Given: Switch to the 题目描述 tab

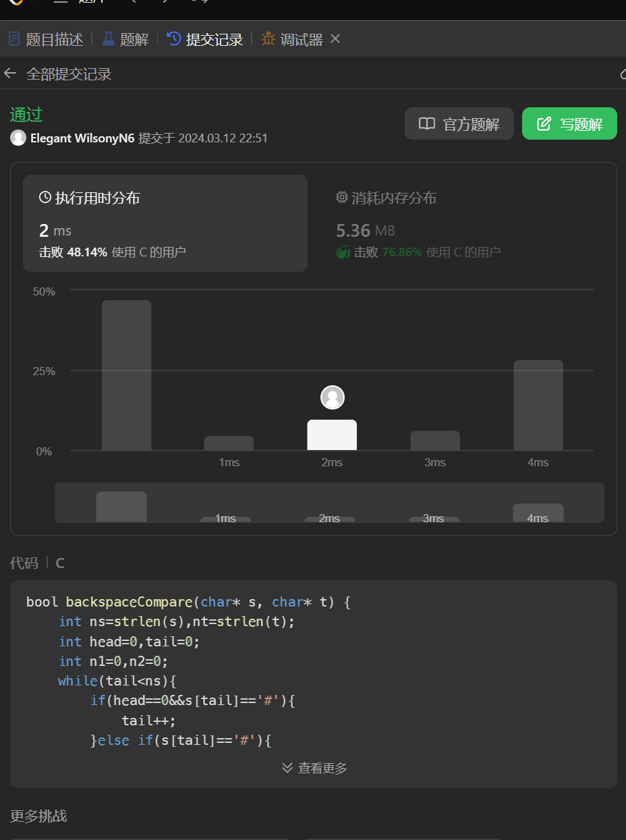Looking at the screenshot, I should pos(46,39).
